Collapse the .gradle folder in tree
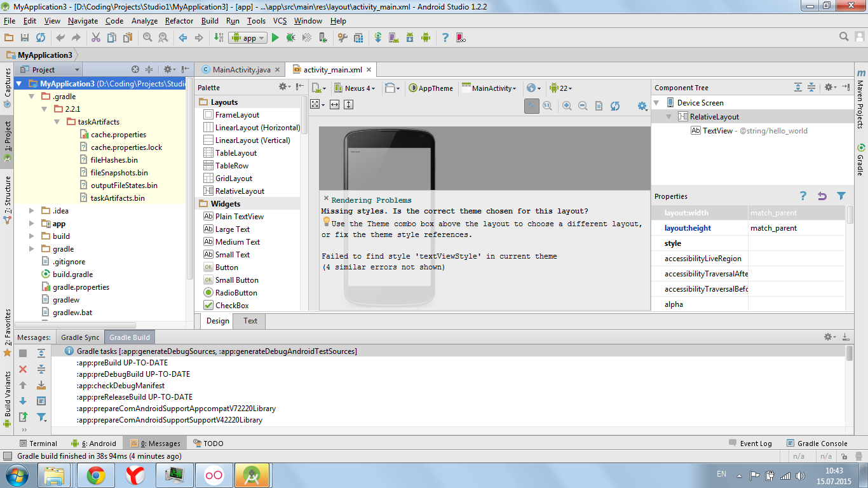This screenshot has width=868, height=488. [32, 97]
